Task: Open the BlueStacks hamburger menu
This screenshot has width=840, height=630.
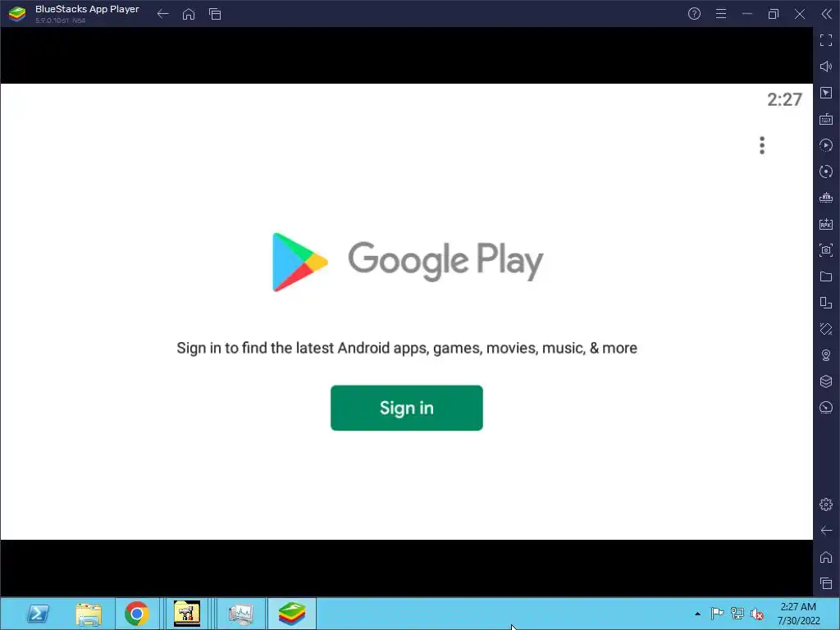Action: [721, 14]
